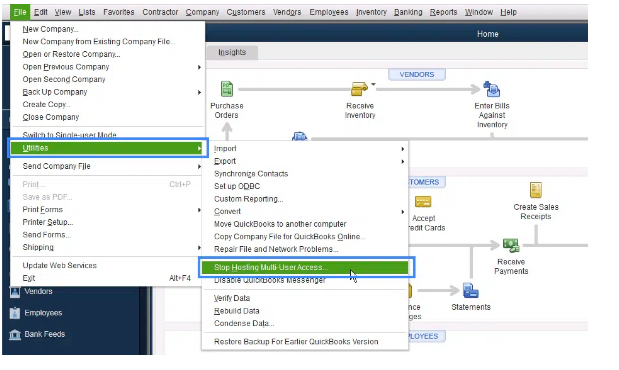Open the Customers menu in menu bar
619x370 pixels.
[x=246, y=12]
